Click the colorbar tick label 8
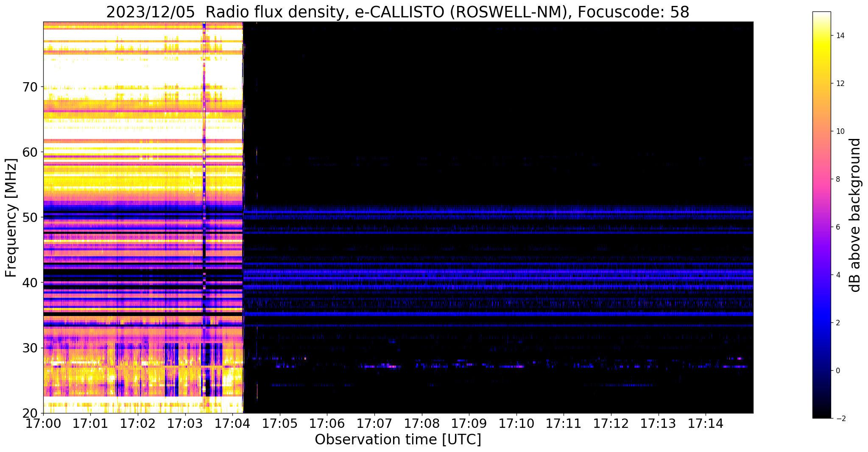The width and height of the screenshot is (868, 452). tap(838, 179)
